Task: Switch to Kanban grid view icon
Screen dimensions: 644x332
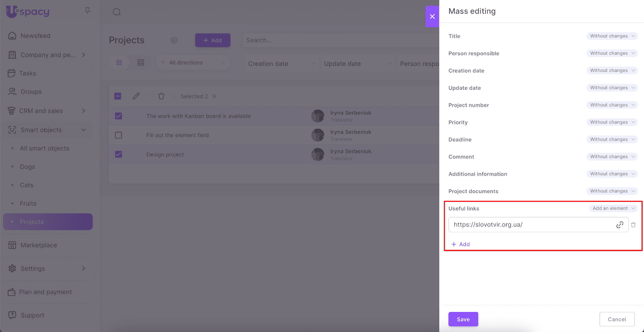Action: point(140,63)
